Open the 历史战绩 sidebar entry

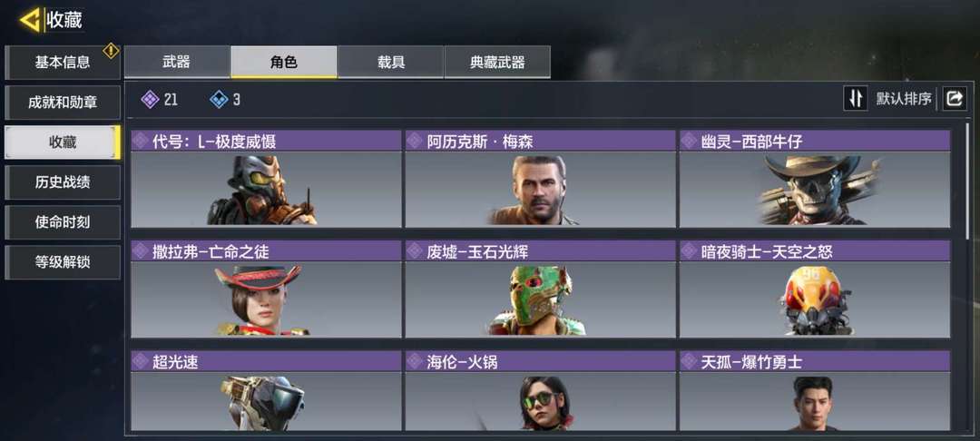click(x=63, y=182)
